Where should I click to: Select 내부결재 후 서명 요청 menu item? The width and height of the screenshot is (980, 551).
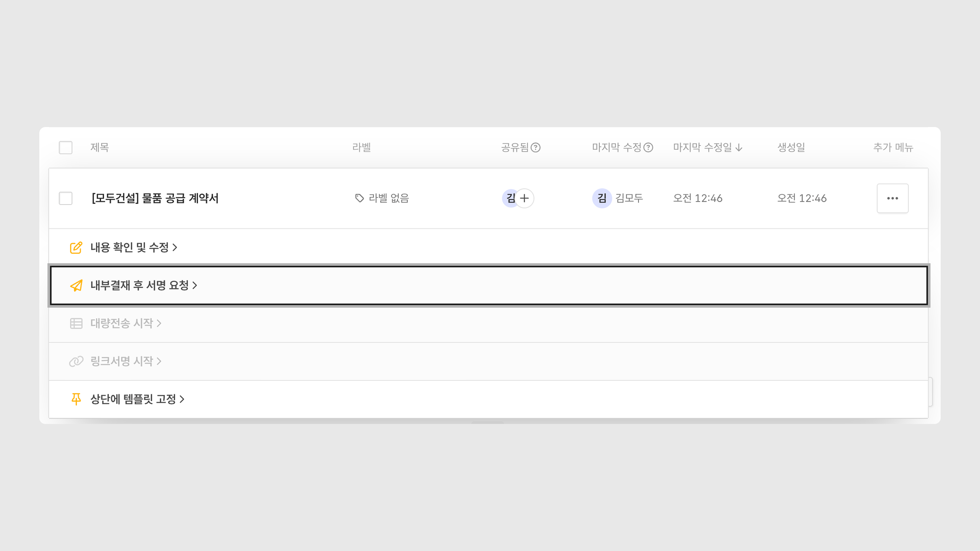[140, 286]
